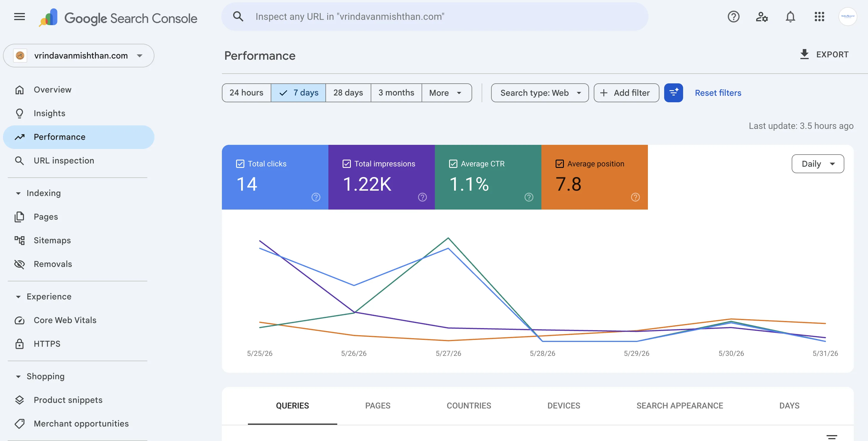The height and width of the screenshot is (441, 868).
Task: Click the Insights lightbulb icon
Action: pos(20,114)
